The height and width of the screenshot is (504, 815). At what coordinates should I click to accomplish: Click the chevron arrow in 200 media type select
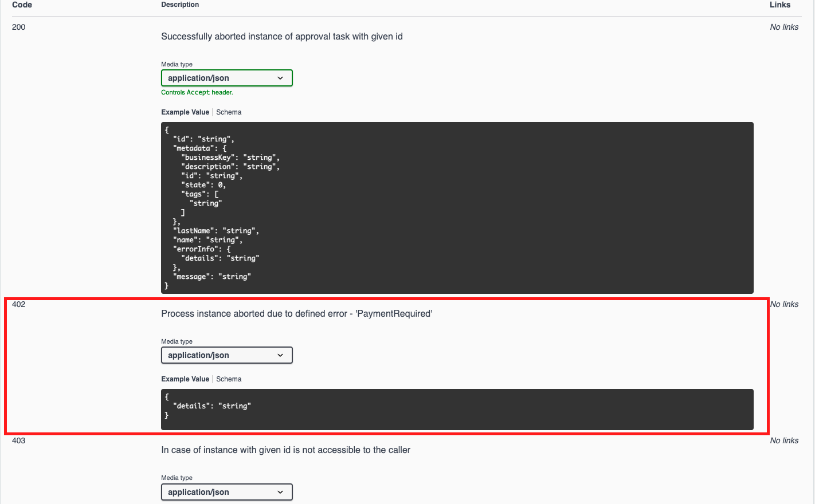[x=280, y=78]
